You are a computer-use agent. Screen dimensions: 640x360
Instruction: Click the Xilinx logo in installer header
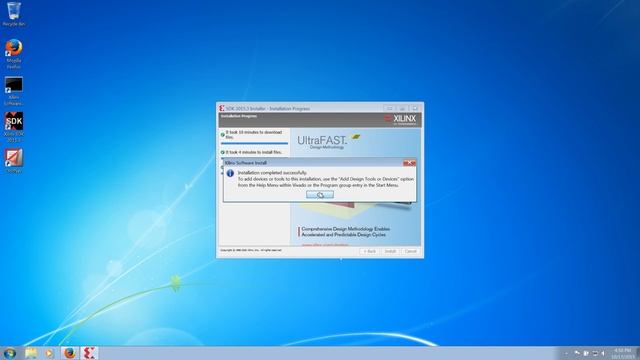click(400, 120)
